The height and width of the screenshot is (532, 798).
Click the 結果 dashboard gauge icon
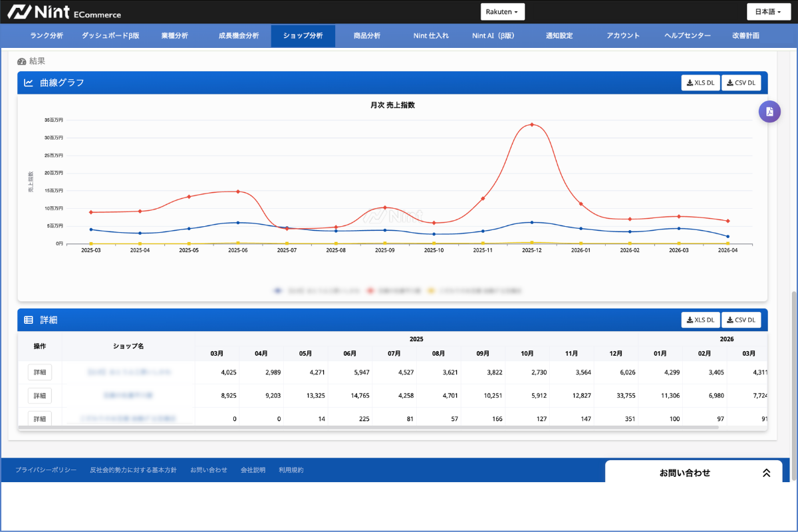(21, 61)
